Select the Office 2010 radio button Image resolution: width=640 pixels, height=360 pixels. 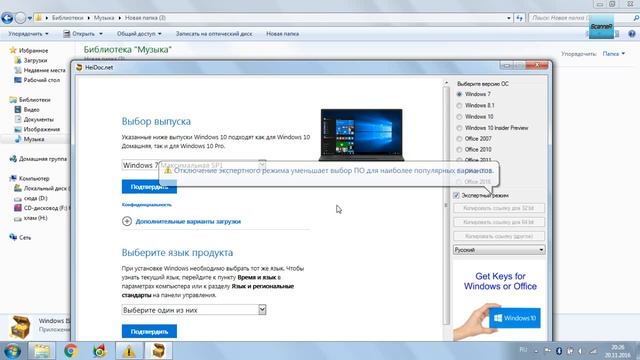[x=459, y=150]
